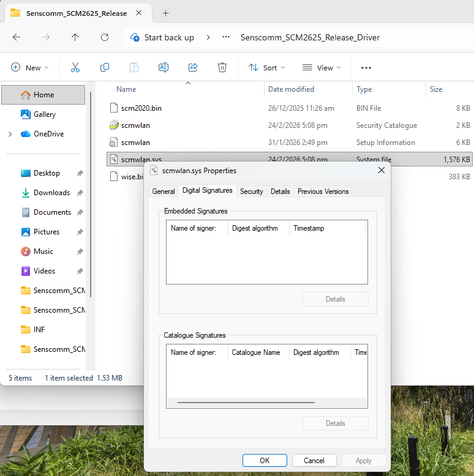Unpin Music using its pin icon

coord(80,251)
